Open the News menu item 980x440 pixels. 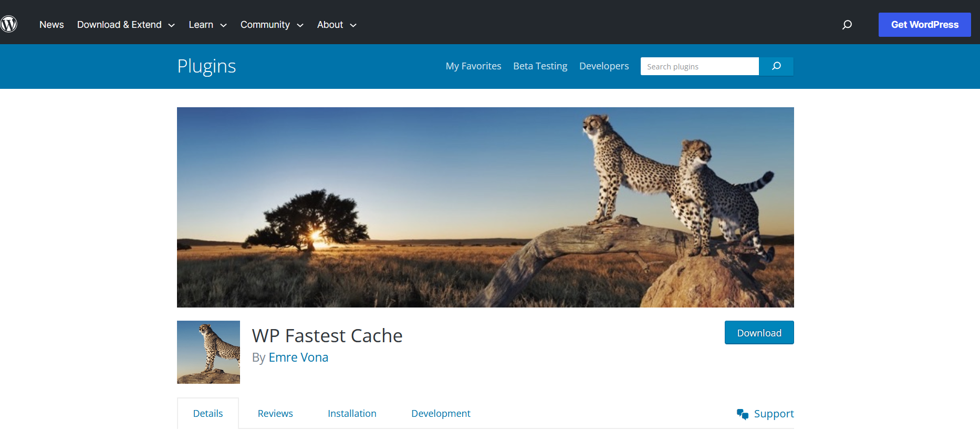[x=51, y=25]
